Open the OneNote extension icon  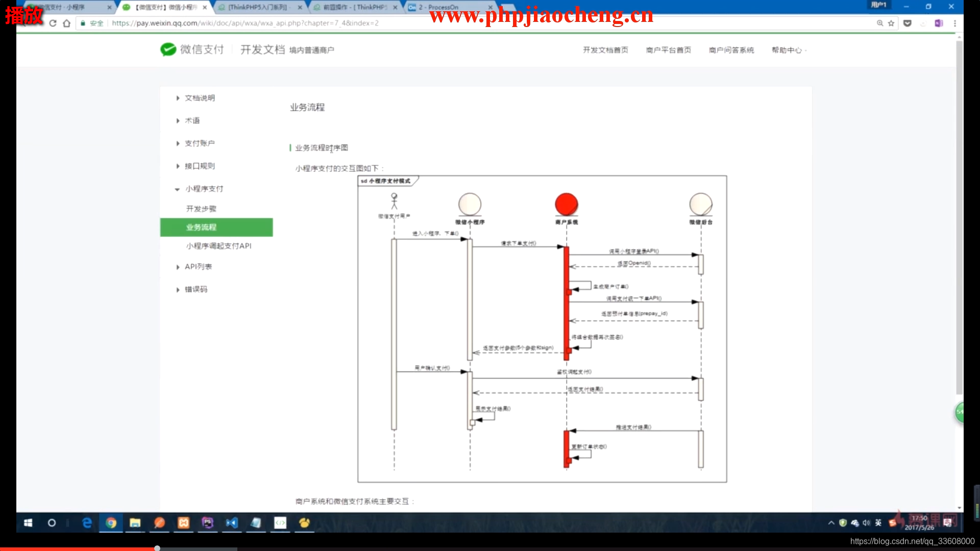[938, 23]
